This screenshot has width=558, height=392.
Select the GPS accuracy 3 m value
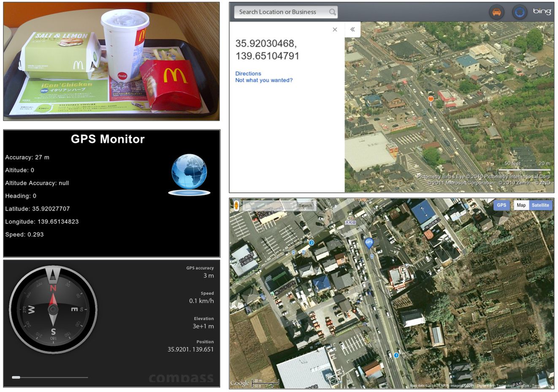[209, 276]
